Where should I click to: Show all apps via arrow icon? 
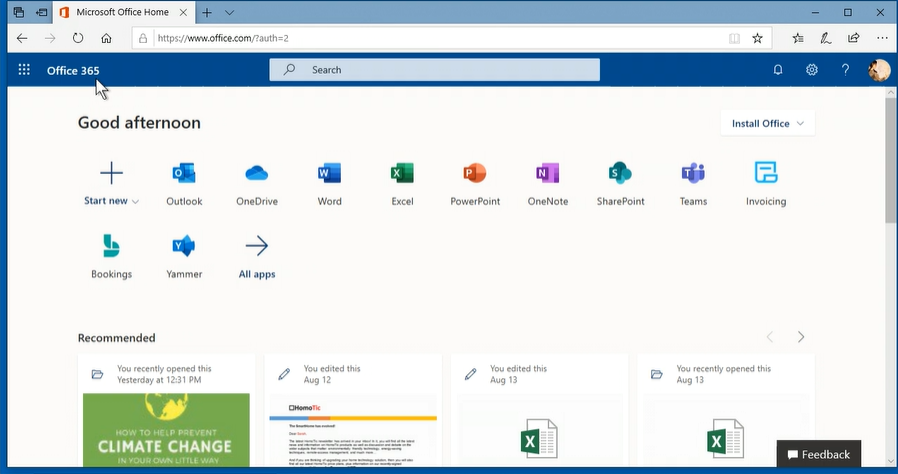[257, 246]
